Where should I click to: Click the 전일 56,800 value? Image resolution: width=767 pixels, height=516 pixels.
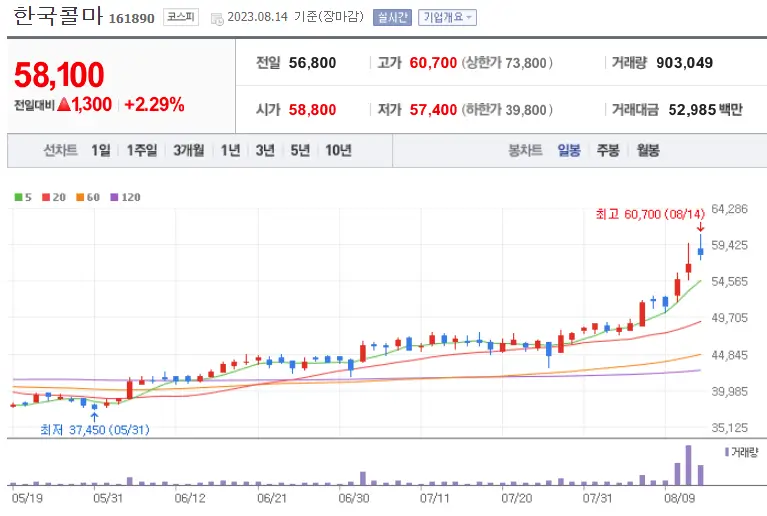point(312,63)
